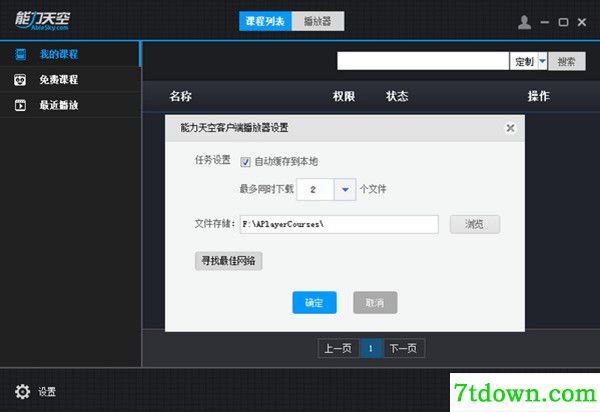This screenshot has height=412, width=600.
Task: Open the user account icon
Action: [524, 22]
